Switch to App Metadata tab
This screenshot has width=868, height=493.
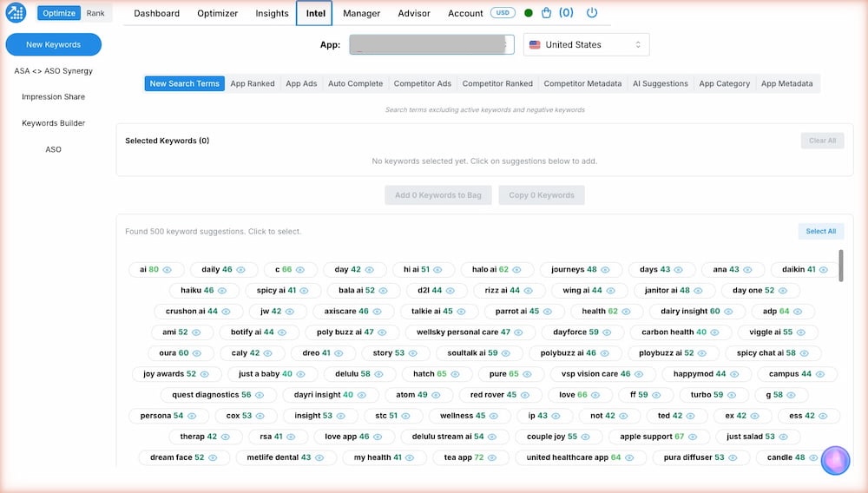point(786,83)
